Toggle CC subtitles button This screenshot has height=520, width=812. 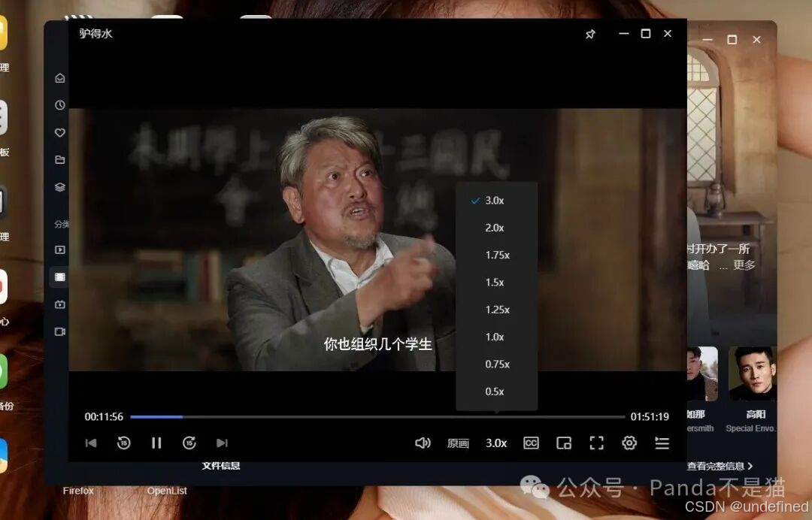tap(531, 443)
